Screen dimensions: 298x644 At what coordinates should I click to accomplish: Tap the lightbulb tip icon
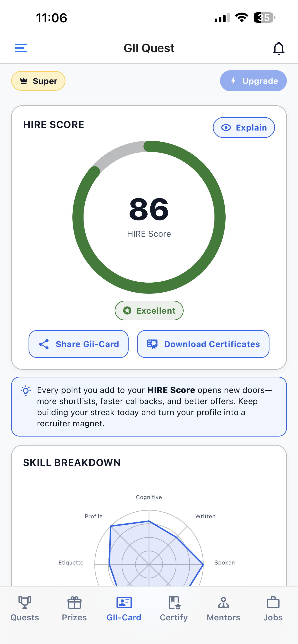[26, 390]
